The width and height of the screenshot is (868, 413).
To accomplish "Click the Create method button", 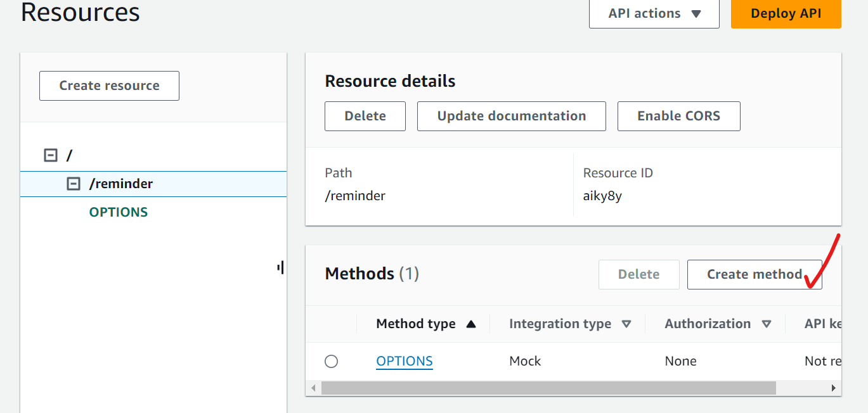I will coord(754,274).
